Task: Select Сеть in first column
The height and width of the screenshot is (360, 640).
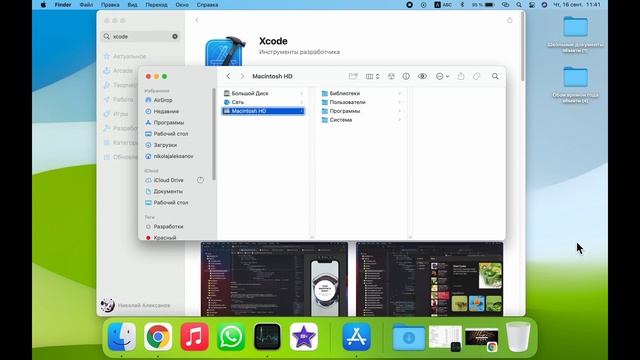Action: (x=263, y=102)
